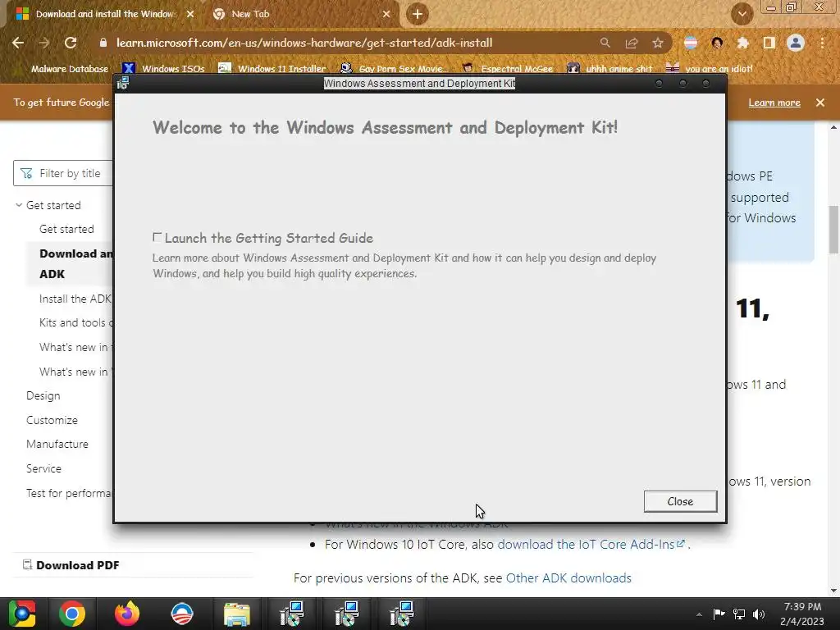
Task: Open the Chrome profile avatar
Action: coord(796,43)
